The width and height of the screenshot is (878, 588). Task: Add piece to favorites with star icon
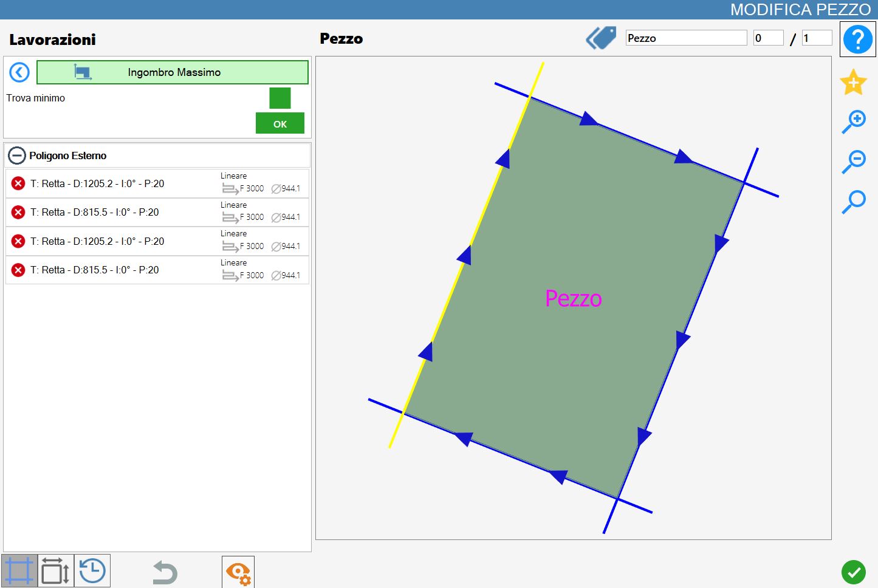(853, 82)
